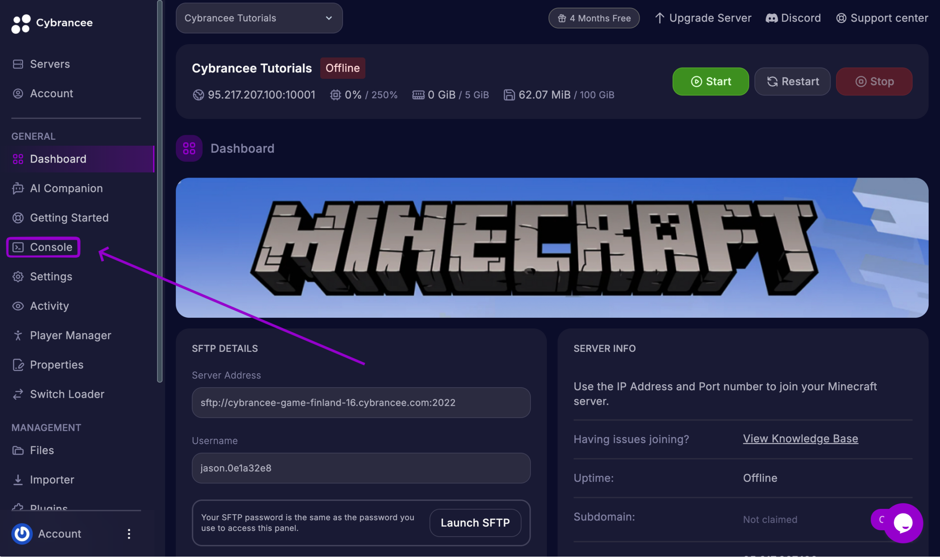940x560 pixels.
Task: Click the Subdomain Not claimed text
Action: click(770, 520)
